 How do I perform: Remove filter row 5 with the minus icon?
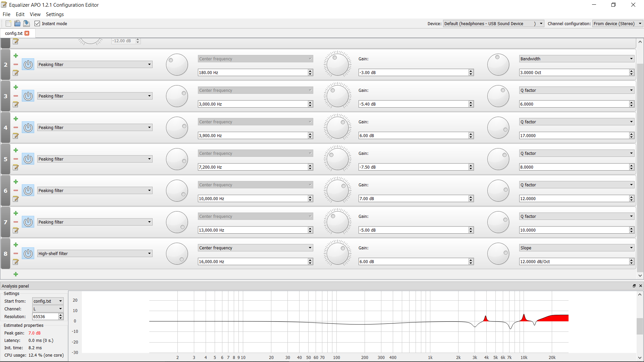click(x=16, y=159)
